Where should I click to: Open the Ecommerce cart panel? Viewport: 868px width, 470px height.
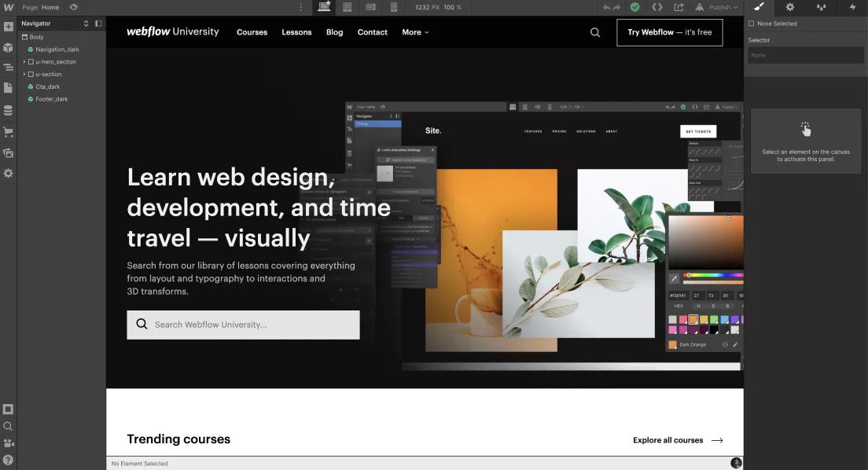pos(9,132)
